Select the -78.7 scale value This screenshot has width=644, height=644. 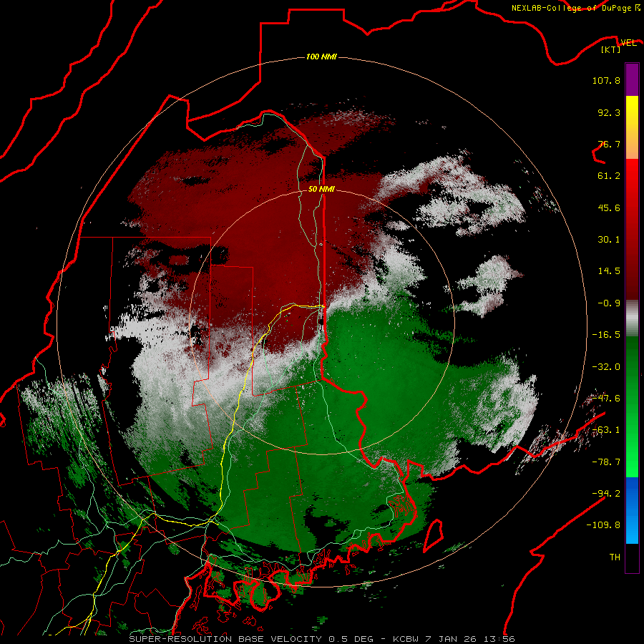tap(606, 462)
